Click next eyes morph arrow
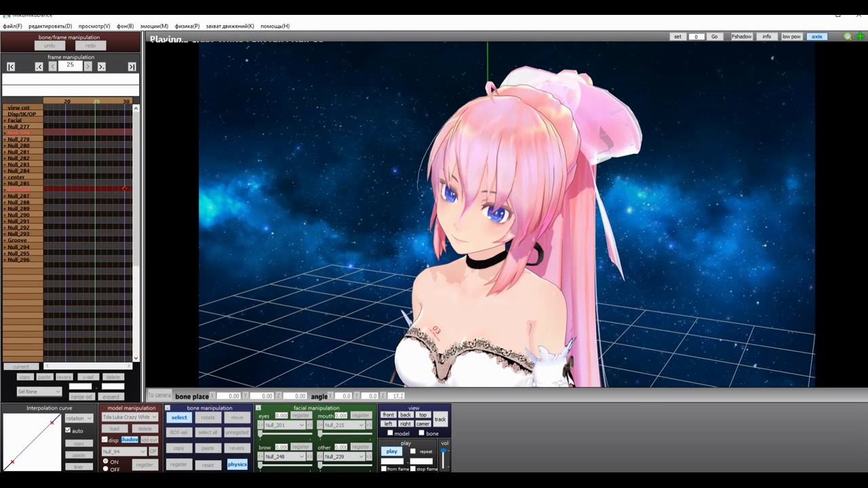Viewport: 868px width, 488px height. point(310,425)
